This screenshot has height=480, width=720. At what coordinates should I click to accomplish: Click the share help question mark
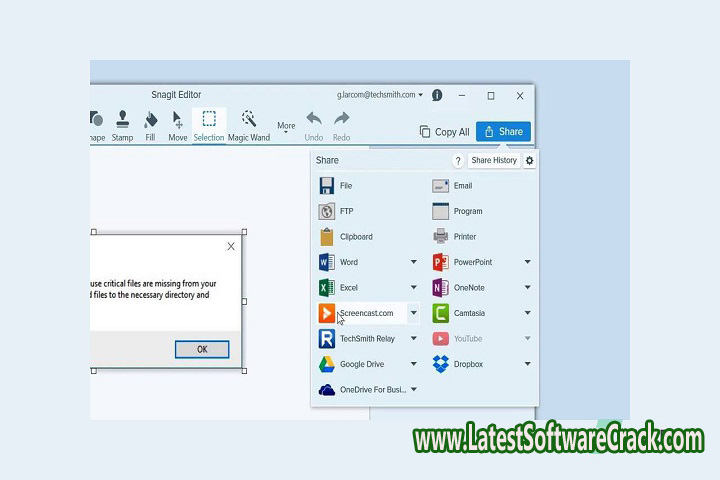click(x=458, y=160)
